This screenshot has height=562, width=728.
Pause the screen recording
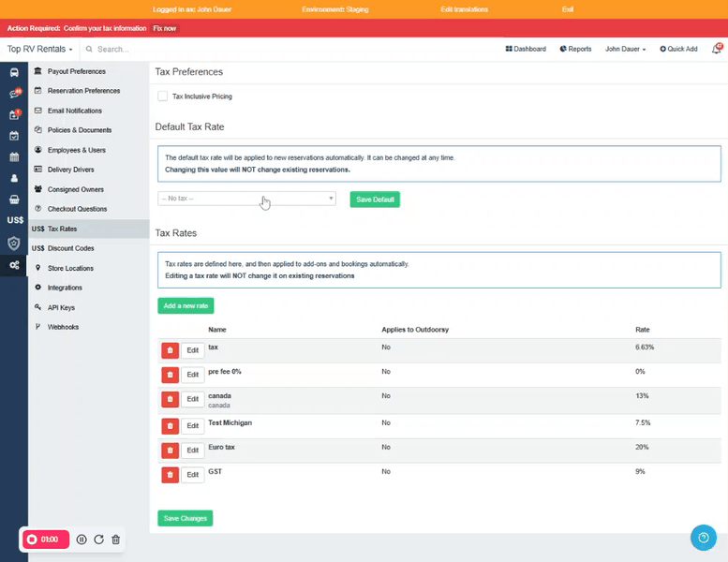[x=82, y=540]
